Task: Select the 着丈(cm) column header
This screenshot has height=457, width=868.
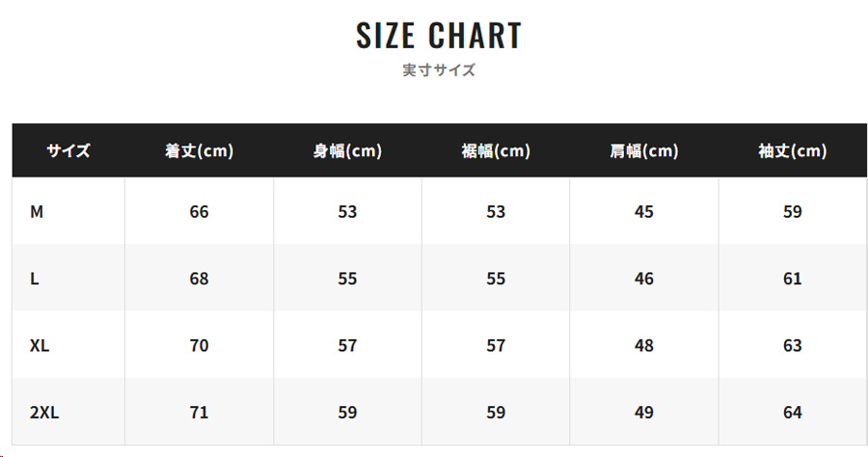Action: tap(200, 150)
